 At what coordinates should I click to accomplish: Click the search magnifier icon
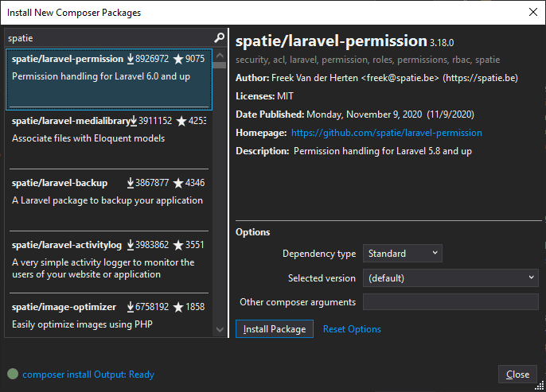tap(219, 37)
